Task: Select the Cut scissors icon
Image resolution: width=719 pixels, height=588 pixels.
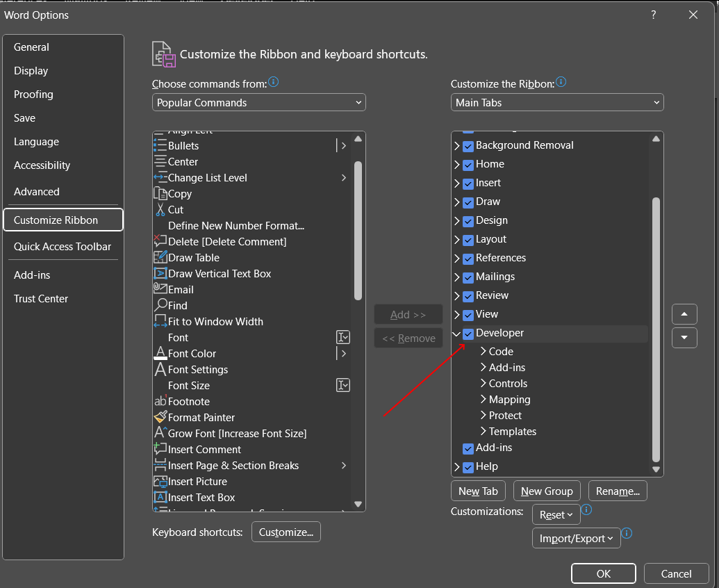Action: tap(160, 210)
